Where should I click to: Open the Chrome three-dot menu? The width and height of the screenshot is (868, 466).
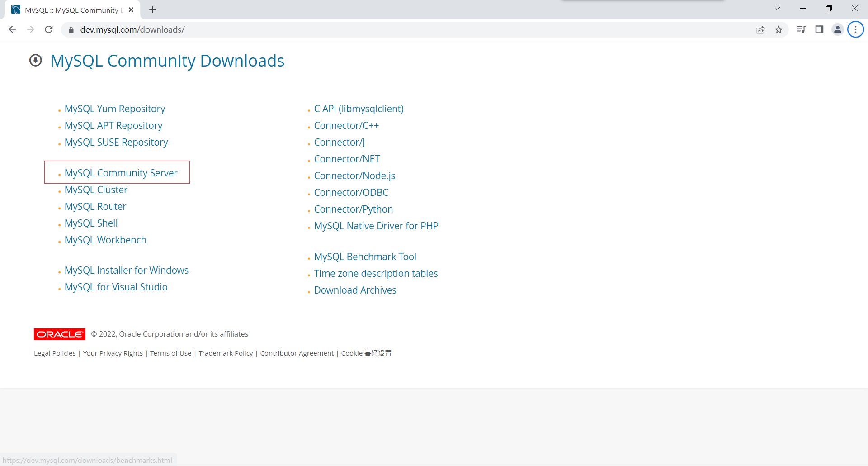(x=855, y=29)
